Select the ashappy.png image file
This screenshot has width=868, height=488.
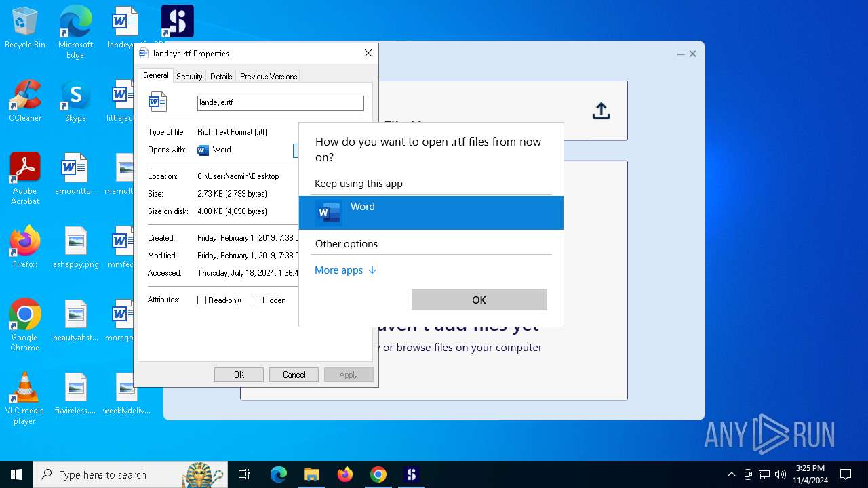(x=75, y=247)
